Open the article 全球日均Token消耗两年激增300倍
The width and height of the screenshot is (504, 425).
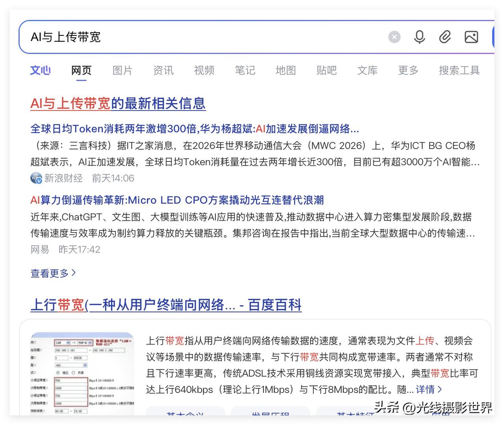(x=195, y=129)
